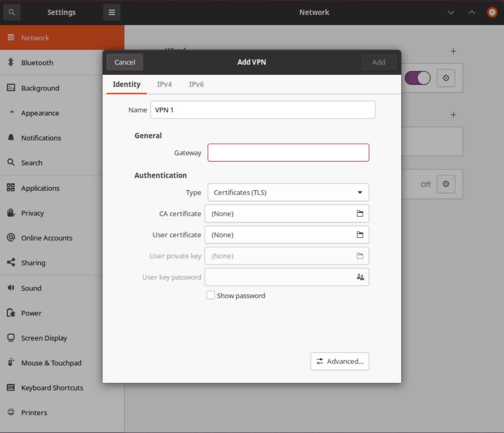Switch to the IPv4 tab
Screen dimensions: 504x433
click(x=164, y=84)
